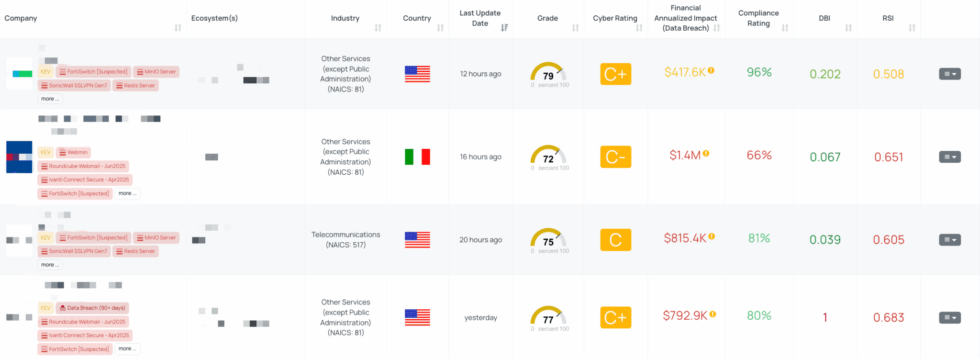Click the second row company logo thumbnail

(x=19, y=157)
